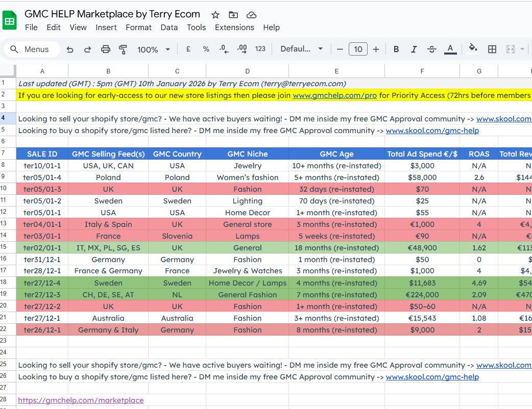
Task: Open the fill color picker
Action: pyautogui.click(x=473, y=49)
